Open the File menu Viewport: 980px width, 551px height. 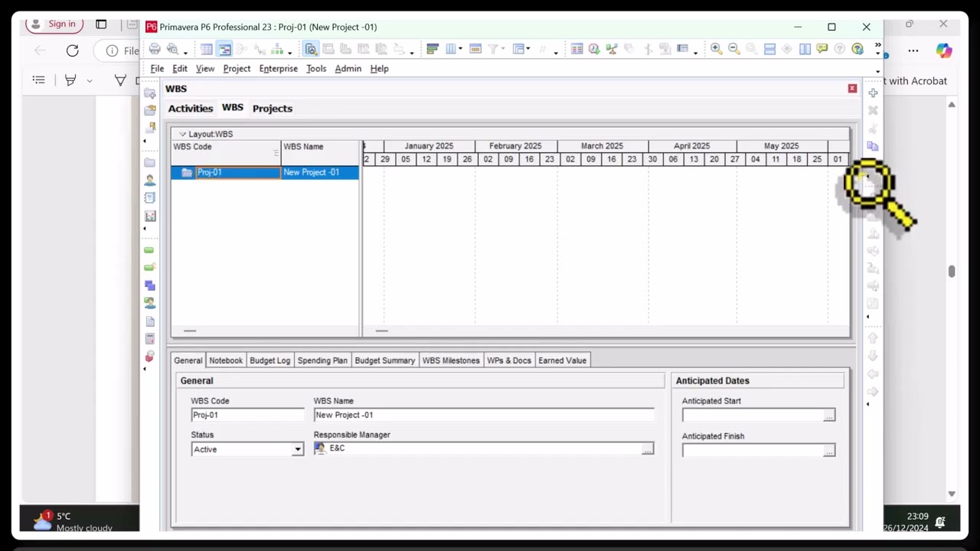pos(157,68)
